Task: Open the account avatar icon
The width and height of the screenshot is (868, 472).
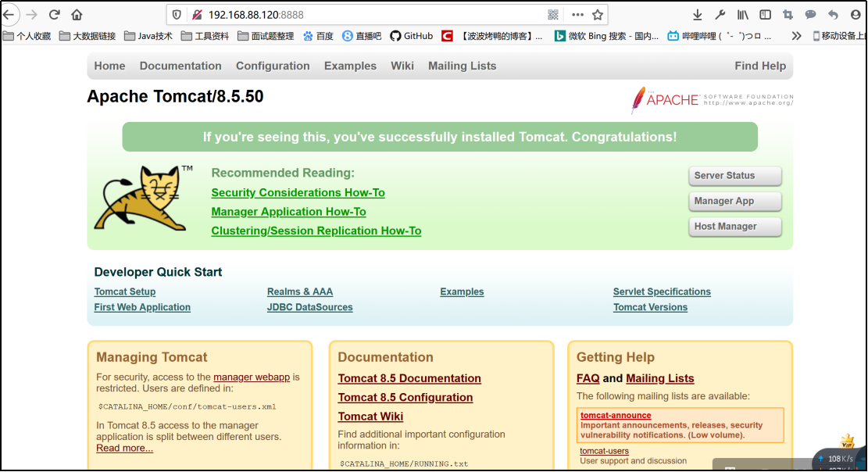Action: tap(855, 15)
